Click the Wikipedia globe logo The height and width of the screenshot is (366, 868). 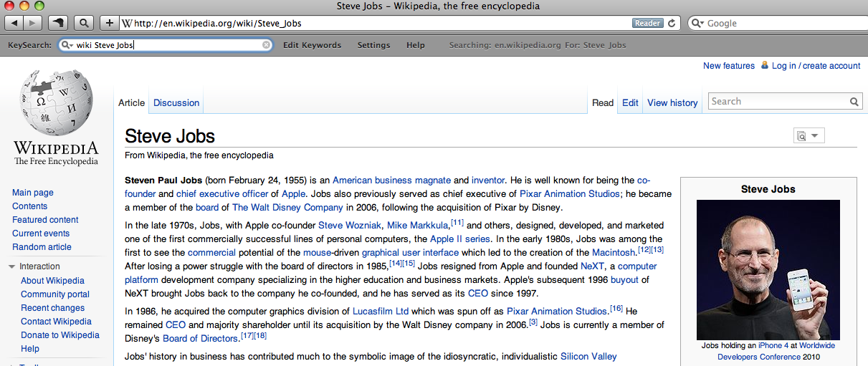(57, 102)
